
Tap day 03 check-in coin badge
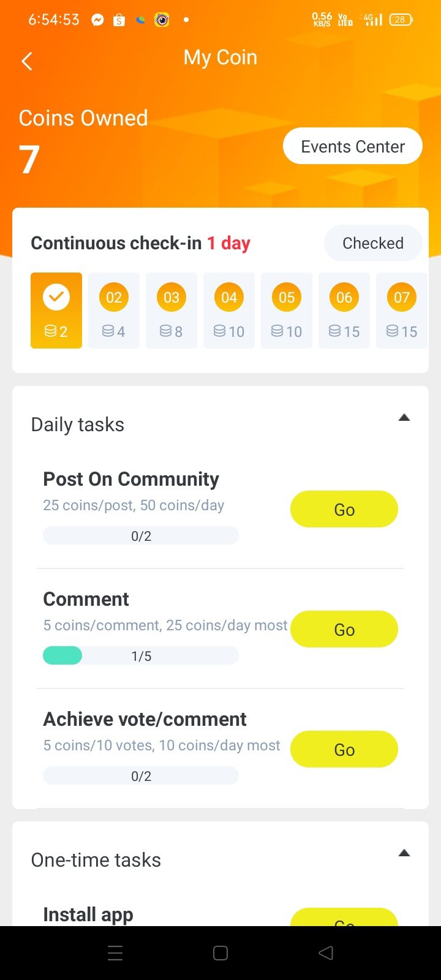coord(171,298)
